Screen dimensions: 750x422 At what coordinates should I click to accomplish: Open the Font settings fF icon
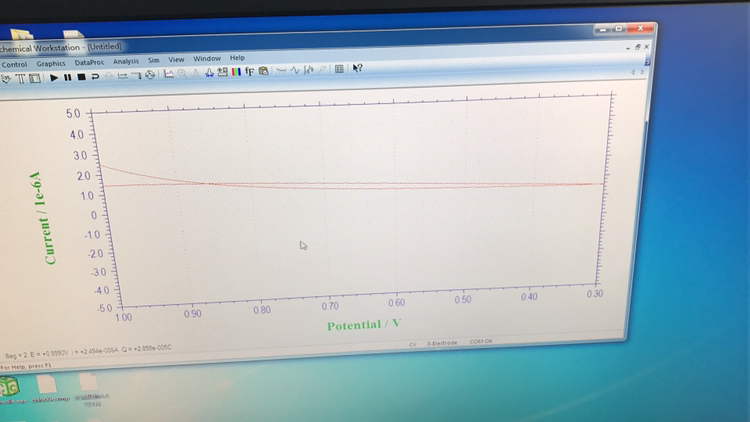tap(250, 71)
